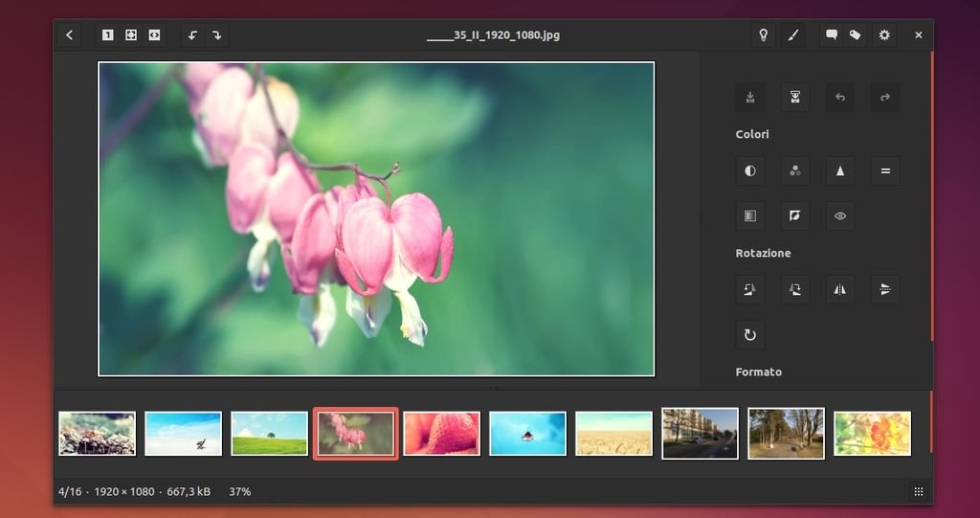This screenshot has height=518, width=980.
Task: Flip image vertically under Rotazione
Action: [885, 289]
